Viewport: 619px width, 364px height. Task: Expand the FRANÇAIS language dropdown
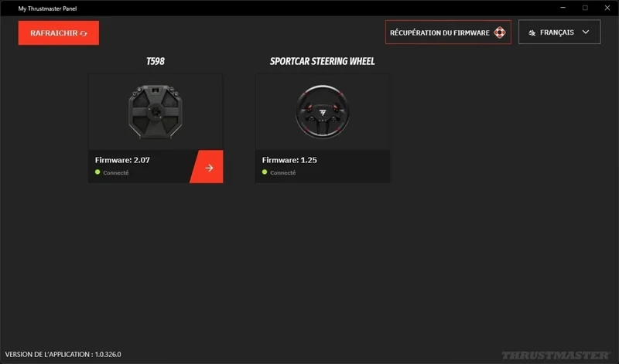click(559, 32)
